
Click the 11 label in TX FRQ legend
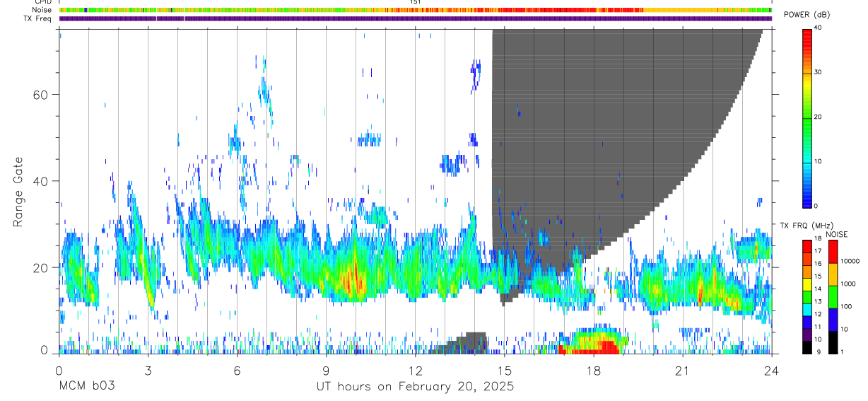[818, 327]
